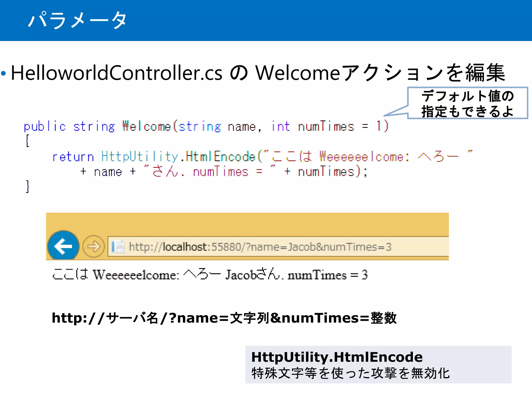
Task: Click the '+ name +' code line
Action: (x=224, y=171)
